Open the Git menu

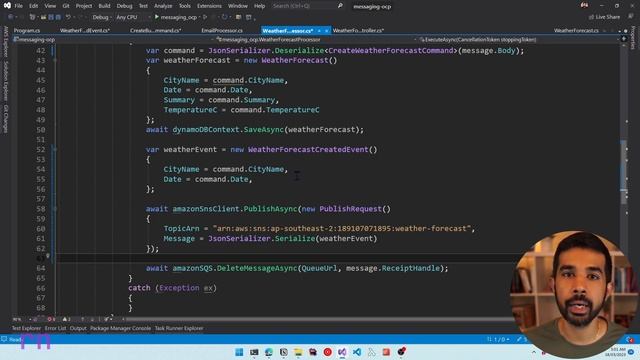pyautogui.click(x=66, y=6)
